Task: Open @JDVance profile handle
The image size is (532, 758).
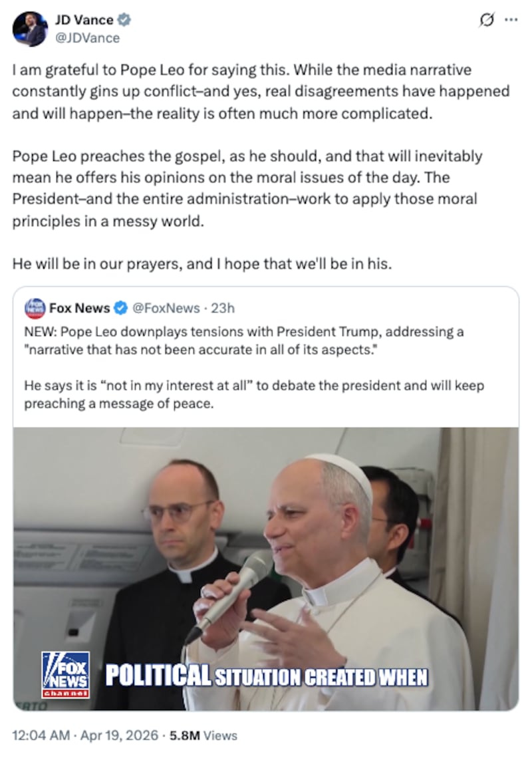Action: 87,38
